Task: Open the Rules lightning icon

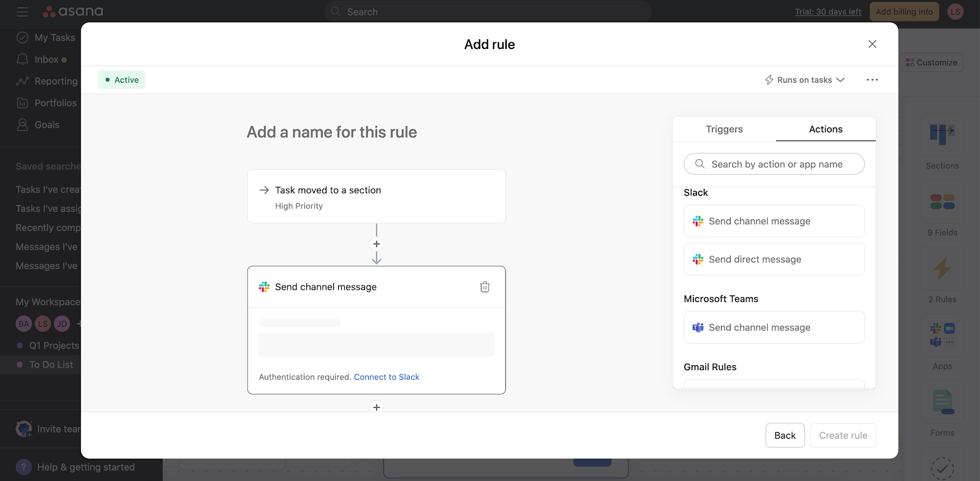Action: click(942, 268)
